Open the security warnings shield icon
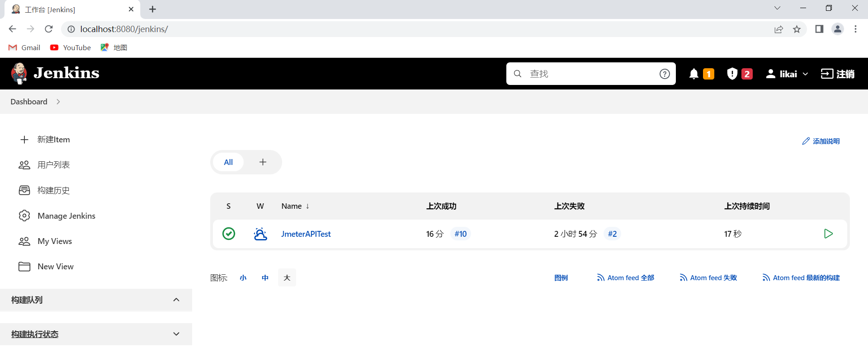The image size is (868, 352). point(732,74)
